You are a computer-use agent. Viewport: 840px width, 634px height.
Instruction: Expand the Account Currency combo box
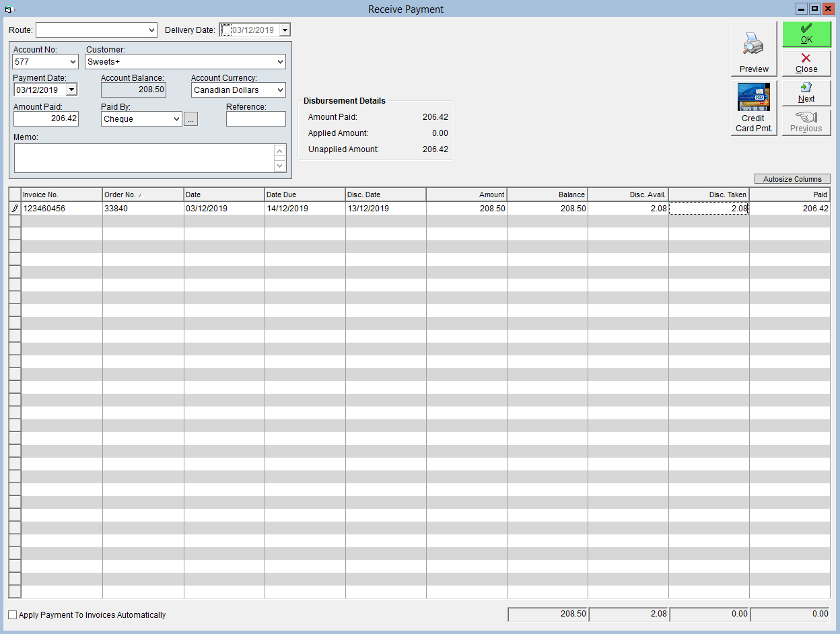280,90
